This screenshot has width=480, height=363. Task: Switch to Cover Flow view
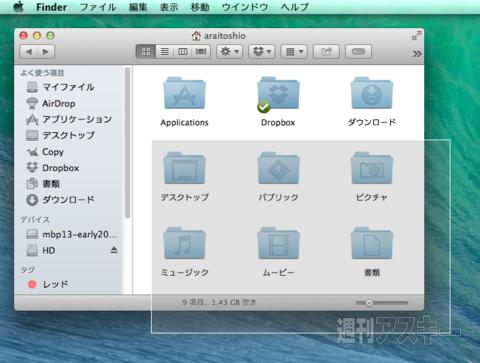201,52
